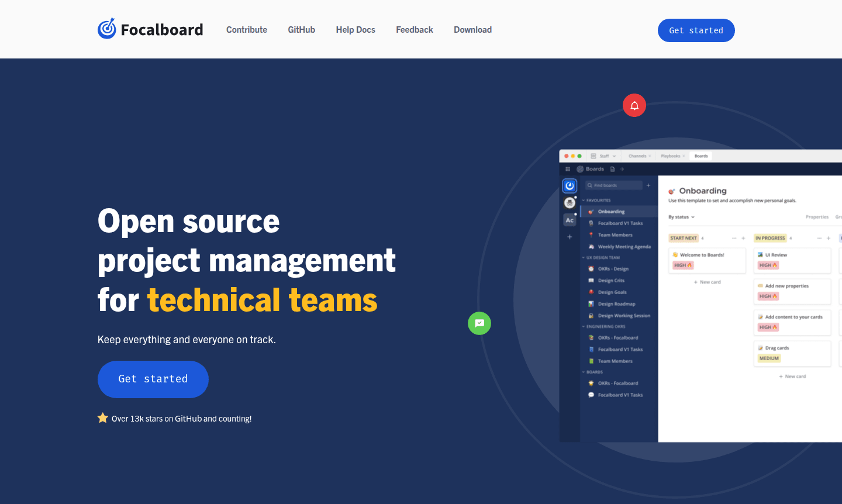
Task: Click the HIGH priority label on UI Review
Action: [x=768, y=265]
